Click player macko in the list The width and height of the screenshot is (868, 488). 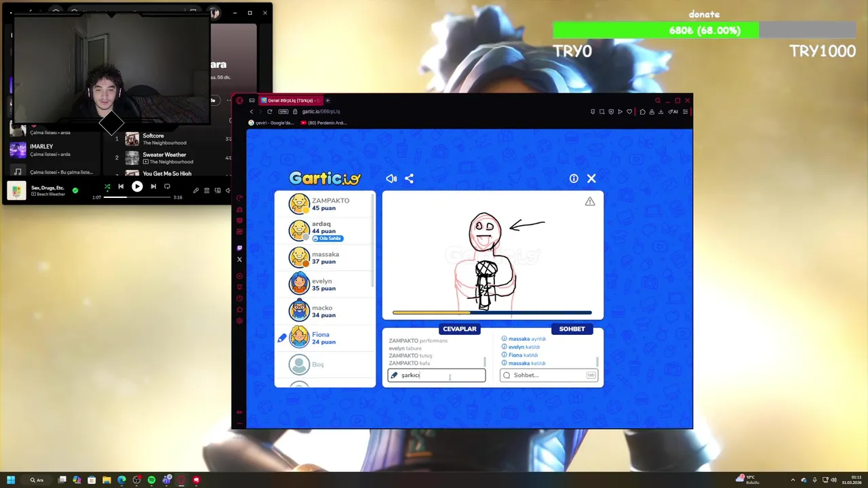click(x=324, y=310)
